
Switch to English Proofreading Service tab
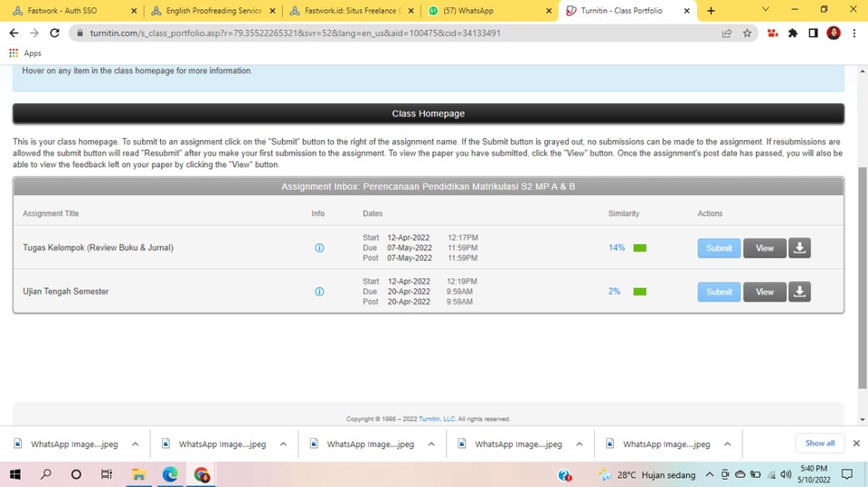pos(213,11)
